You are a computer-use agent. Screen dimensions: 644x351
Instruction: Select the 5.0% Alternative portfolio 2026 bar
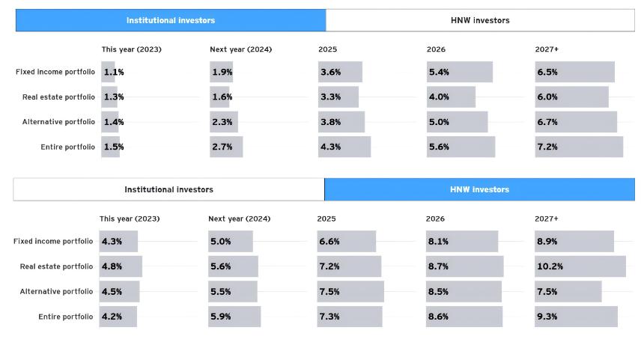point(457,121)
